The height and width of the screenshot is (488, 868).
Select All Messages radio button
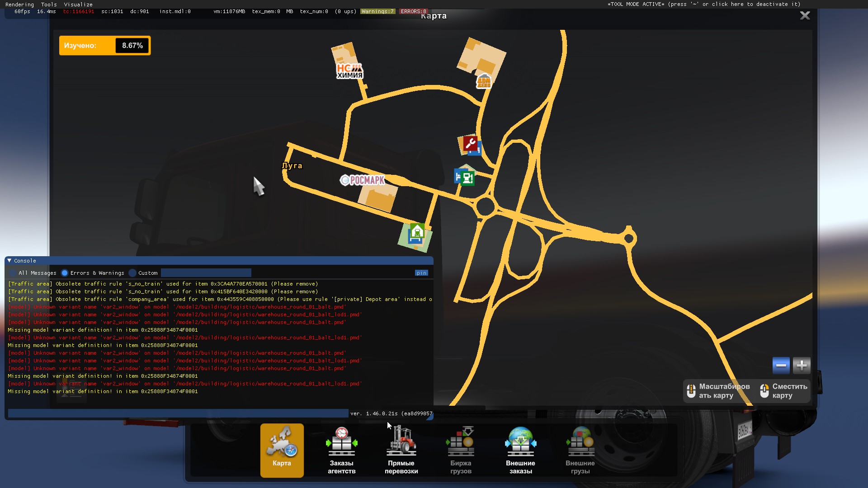13,273
